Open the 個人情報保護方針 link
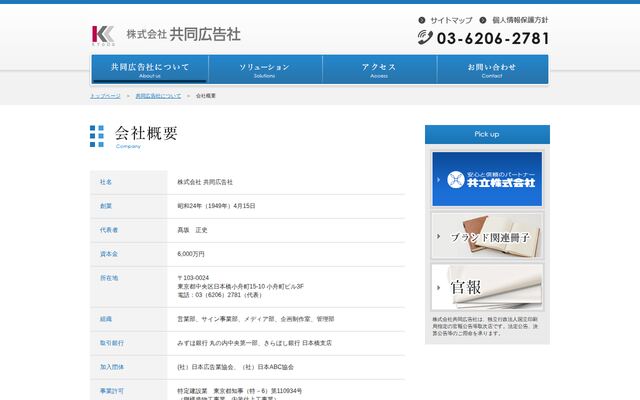 coord(520,20)
